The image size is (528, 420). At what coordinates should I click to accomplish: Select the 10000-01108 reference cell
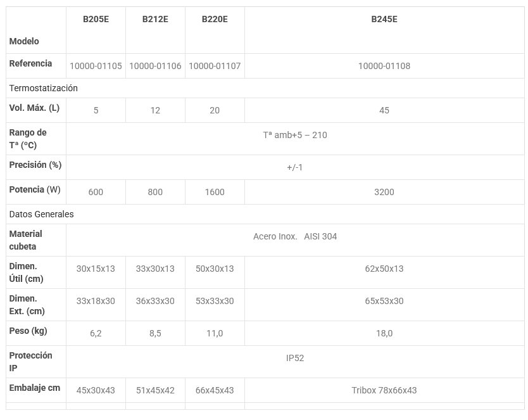pyautogui.click(x=384, y=66)
